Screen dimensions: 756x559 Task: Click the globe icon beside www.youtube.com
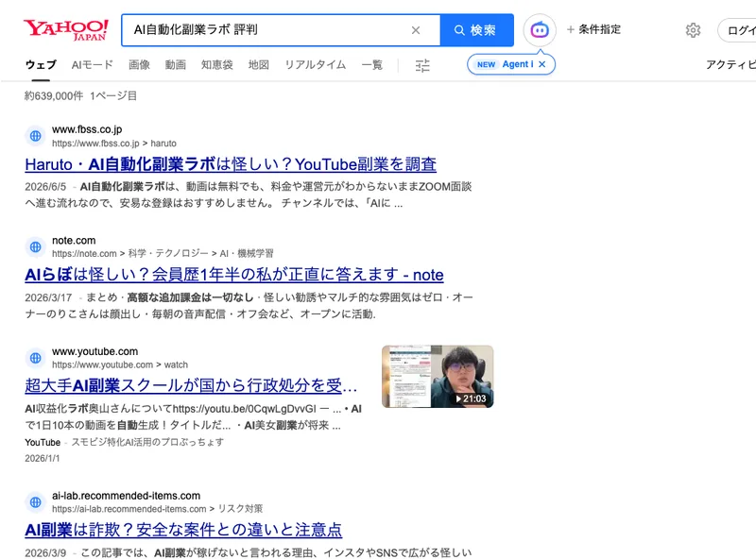coord(36,358)
